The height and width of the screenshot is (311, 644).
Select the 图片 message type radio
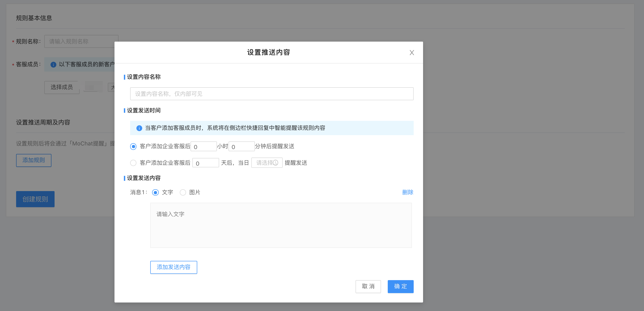tap(183, 192)
